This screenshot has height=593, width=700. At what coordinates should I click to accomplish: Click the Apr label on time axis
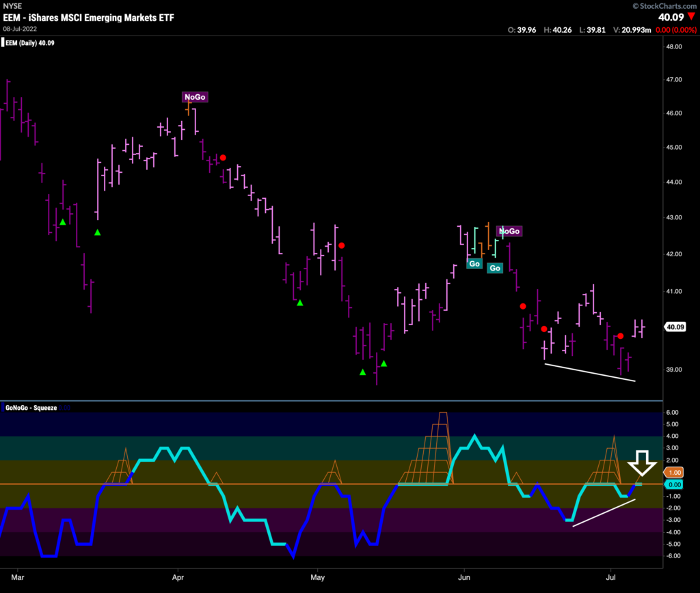(x=178, y=577)
